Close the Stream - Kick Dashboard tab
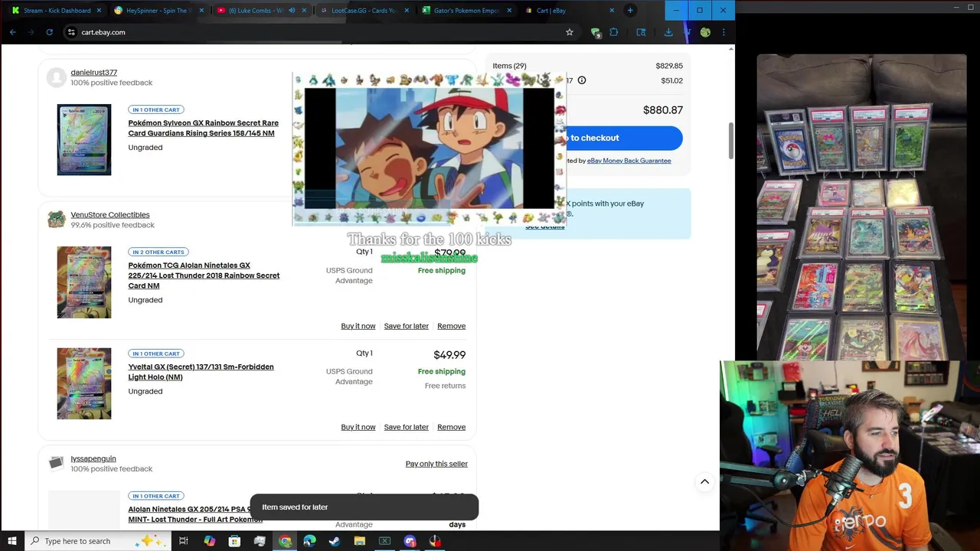Image resolution: width=980 pixels, height=551 pixels. (x=98, y=11)
